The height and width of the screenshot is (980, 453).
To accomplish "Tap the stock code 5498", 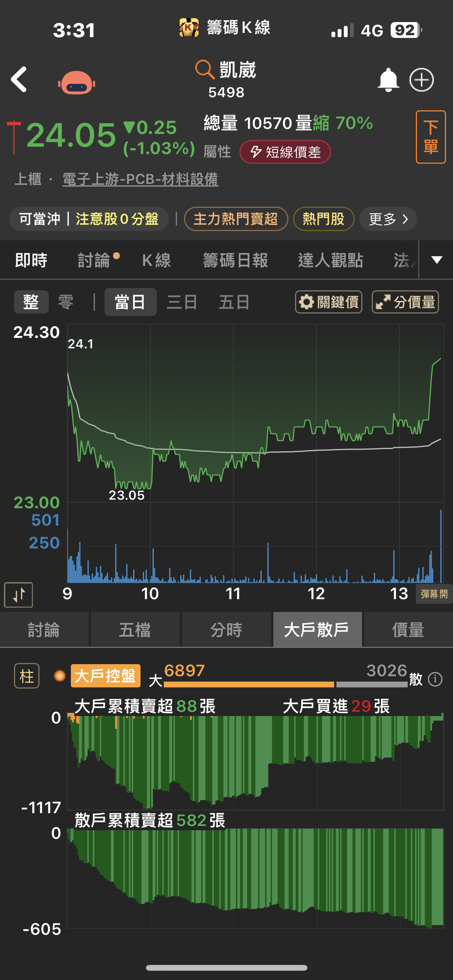I will point(226,93).
